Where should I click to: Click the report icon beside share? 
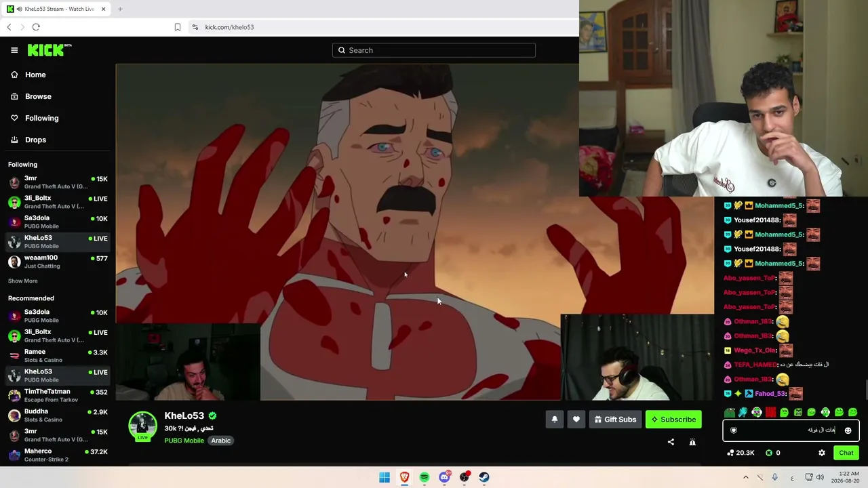pyautogui.click(x=692, y=442)
